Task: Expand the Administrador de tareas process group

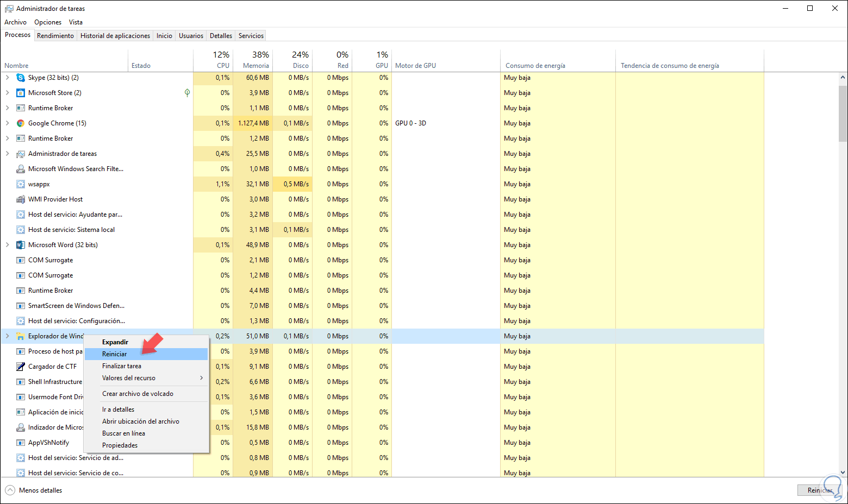Action: 8,154
